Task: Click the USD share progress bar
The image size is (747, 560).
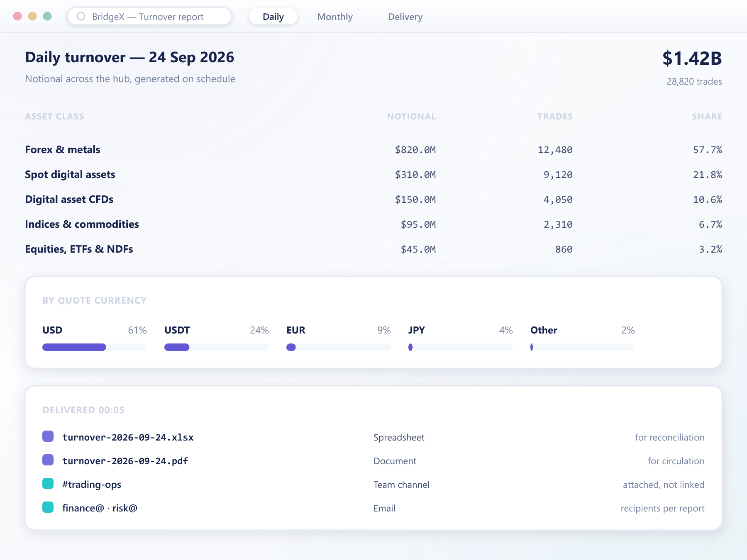Action: coord(95,347)
